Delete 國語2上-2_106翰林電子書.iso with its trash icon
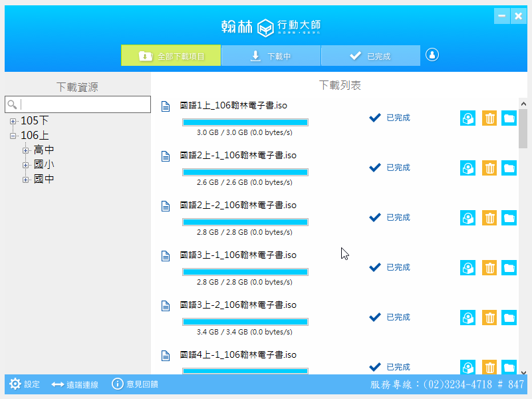This screenshot has height=399, width=532. [x=489, y=218]
